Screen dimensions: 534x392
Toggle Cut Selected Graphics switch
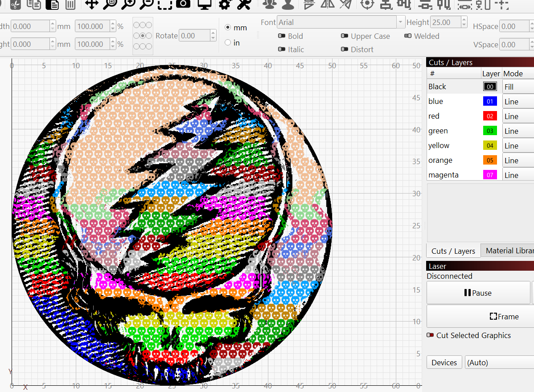(430, 335)
